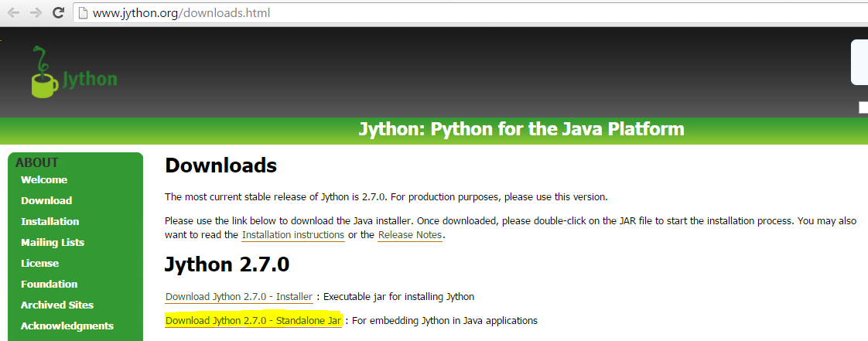
Task: Click the sentence about most current stable release
Action: [386, 197]
